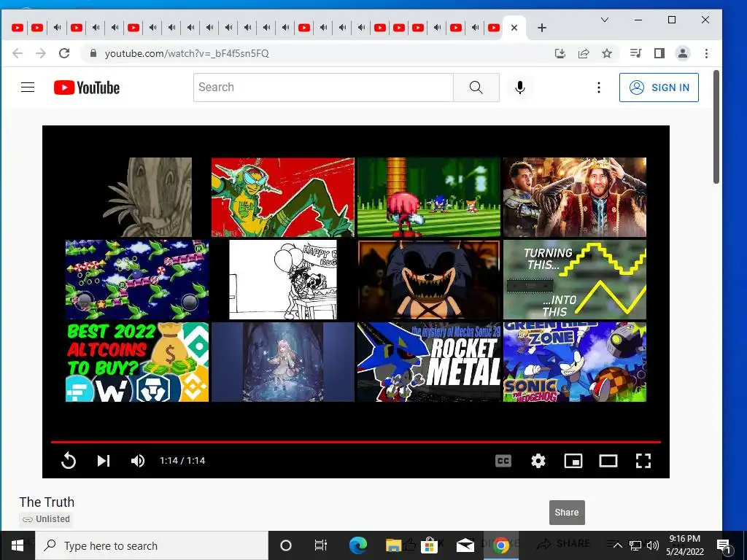Go to YouTube home via logo

pyautogui.click(x=86, y=87)
